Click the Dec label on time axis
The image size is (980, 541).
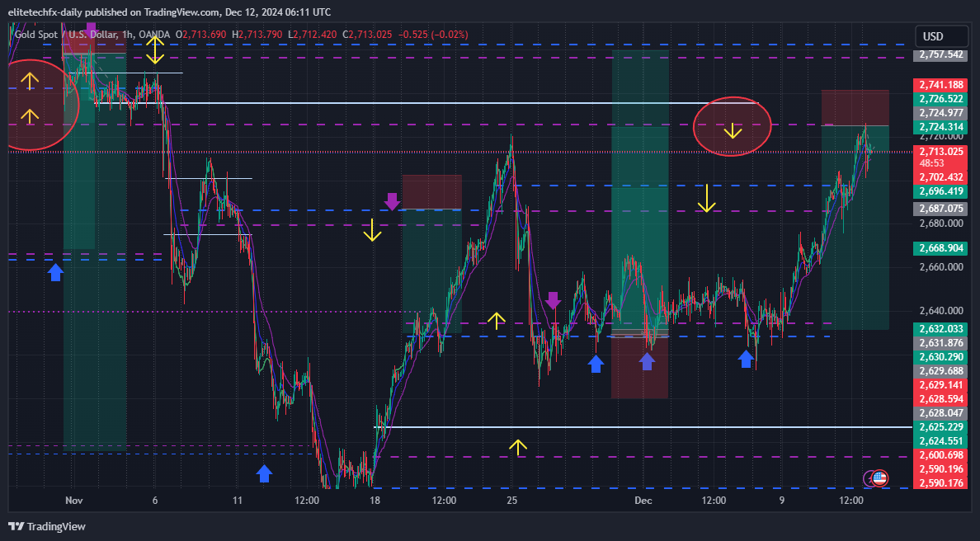coord(643,501)
